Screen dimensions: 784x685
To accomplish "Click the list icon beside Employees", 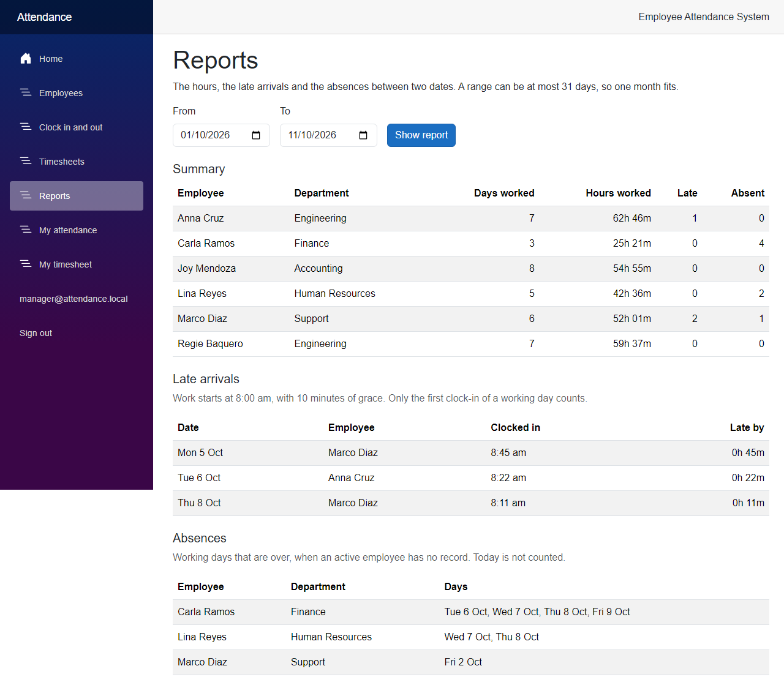I will [26, 92].
